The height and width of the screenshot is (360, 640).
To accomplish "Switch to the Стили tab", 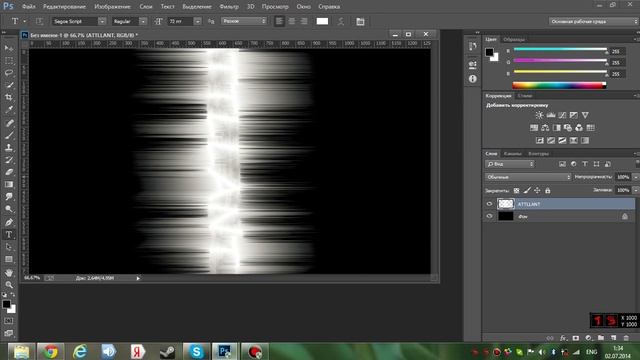I will click(x=525, y=96).
